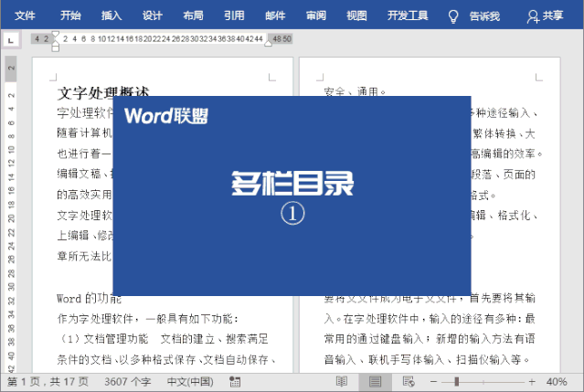
Task: Click the Tell Me lightbulb icon
Action: point(453,16)
